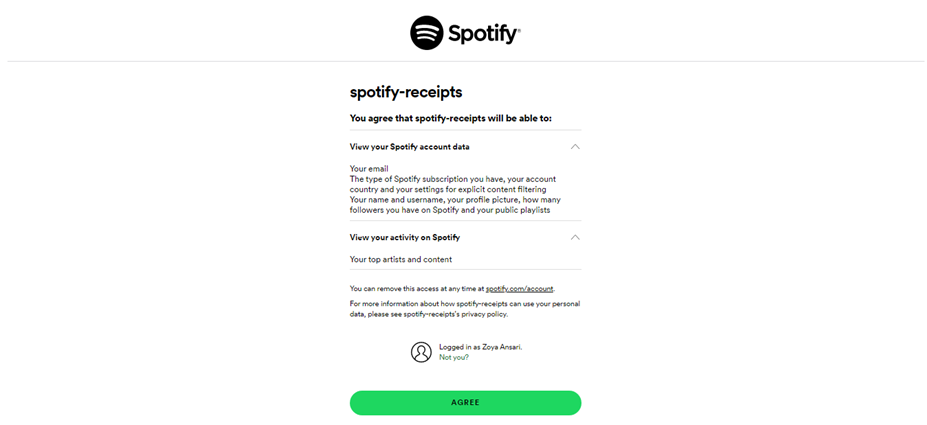Screen dimensions: 927x425
Task: Click the spotify-receipts app title
Action: [406, 92]
